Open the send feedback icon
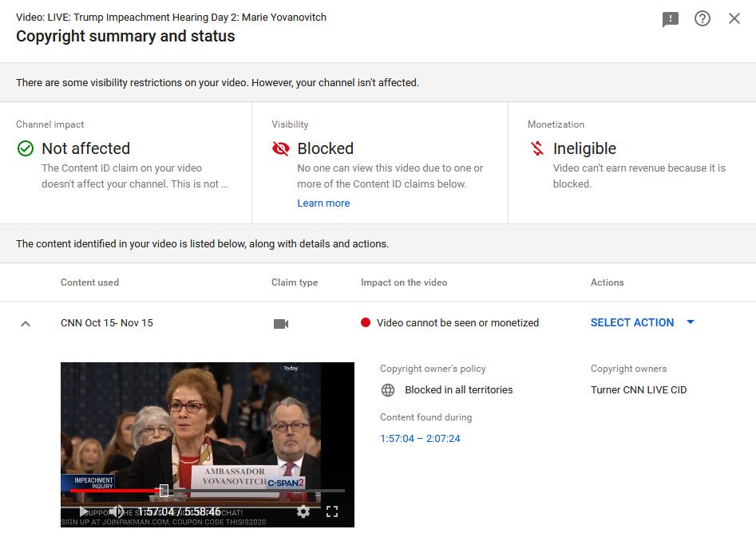Image resolution: width=756 pixels, height=537 pixels. pyautogui.click(x=670, y=19)
